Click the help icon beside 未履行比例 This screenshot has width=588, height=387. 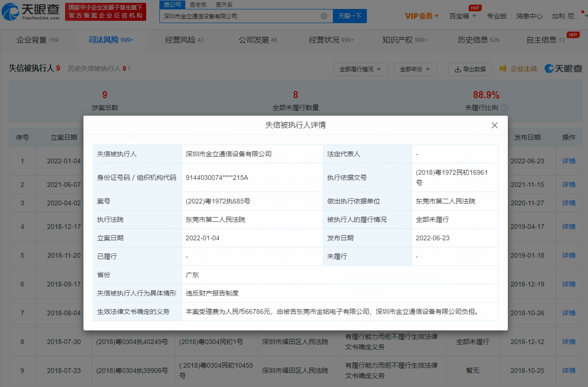(504, 108)
